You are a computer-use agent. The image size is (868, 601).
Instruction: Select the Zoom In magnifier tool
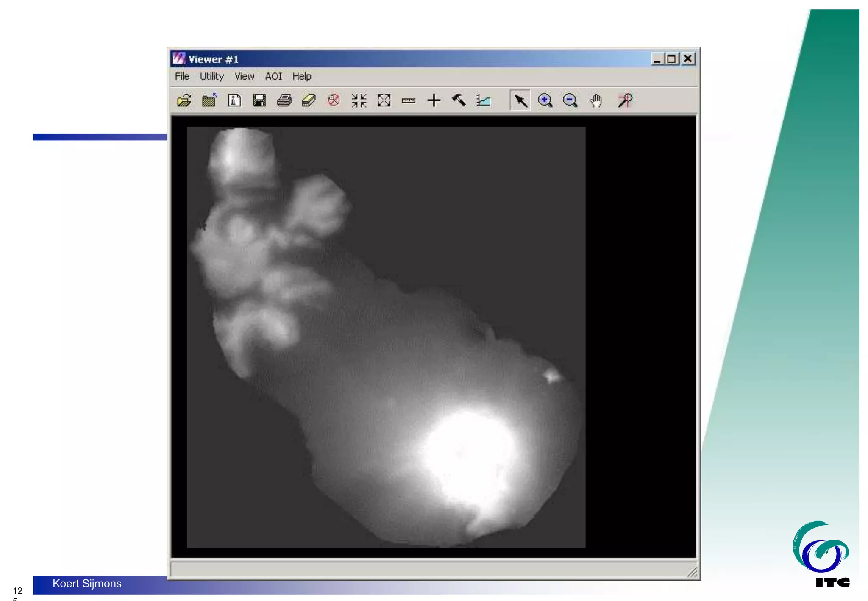point(545,101)
